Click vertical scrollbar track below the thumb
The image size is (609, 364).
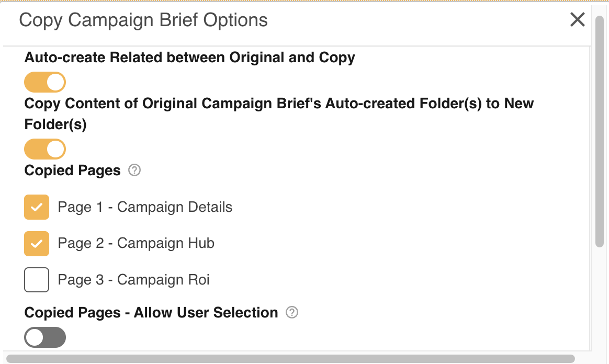tap(599, 299)
